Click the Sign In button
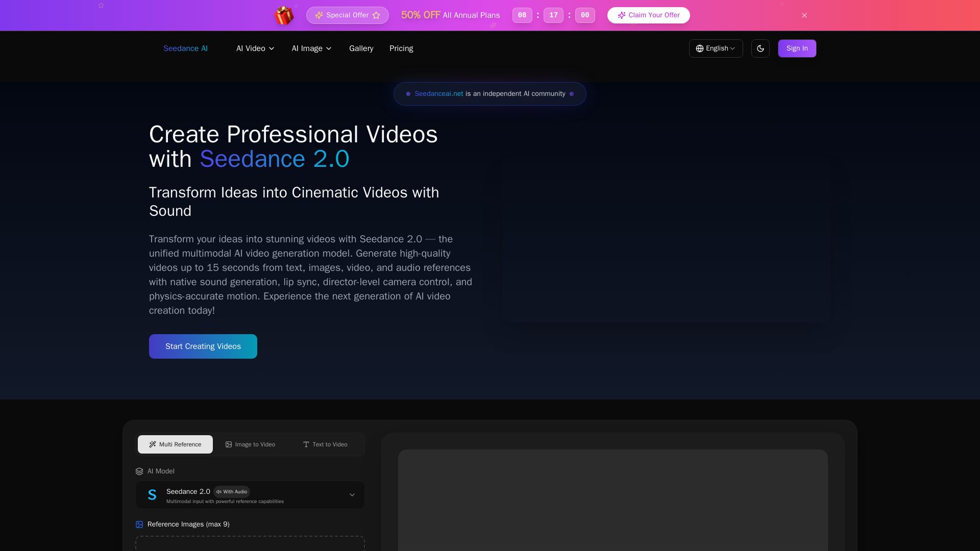 797,48
